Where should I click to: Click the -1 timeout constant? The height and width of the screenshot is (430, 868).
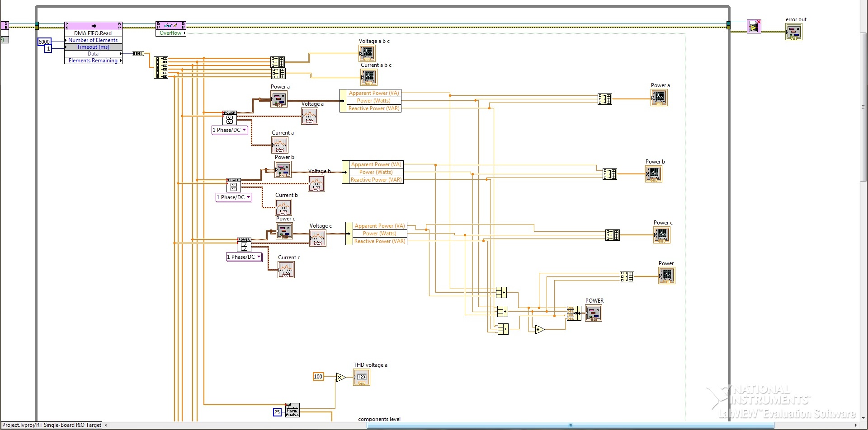click(x=47, y=48)
